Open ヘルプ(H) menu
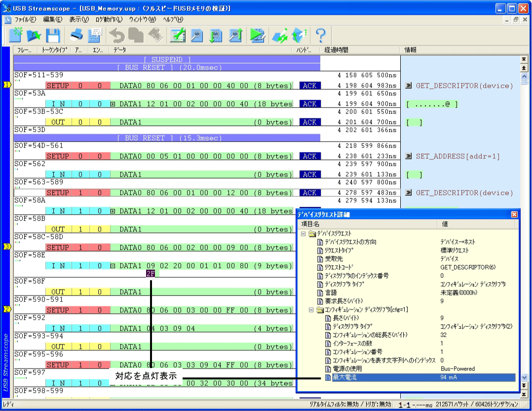 173,20
